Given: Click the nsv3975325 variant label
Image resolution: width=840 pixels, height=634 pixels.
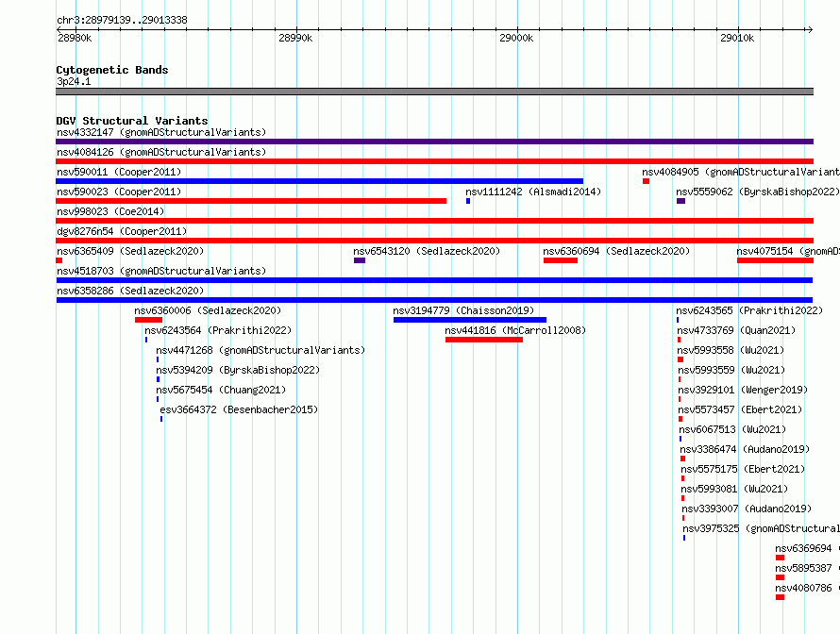Looking at the screenshot, I should click(762, 528).
